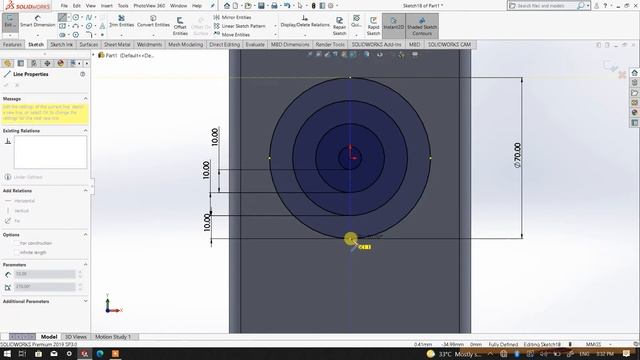
Task: Collapse the Parameters section
Action: 85,264
